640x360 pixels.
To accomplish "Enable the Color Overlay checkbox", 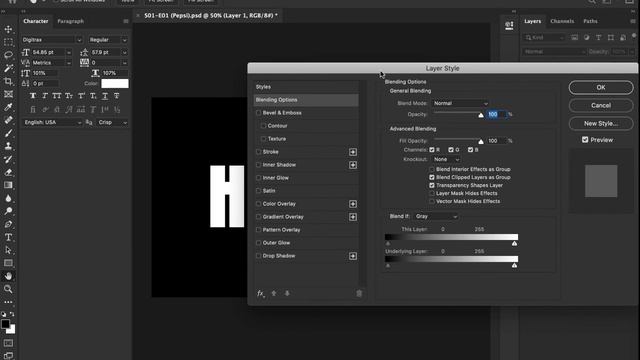I will pos(258,204).
